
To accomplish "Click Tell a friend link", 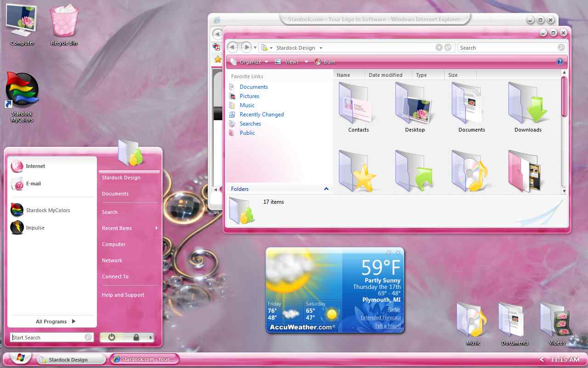I will (388, 326).
